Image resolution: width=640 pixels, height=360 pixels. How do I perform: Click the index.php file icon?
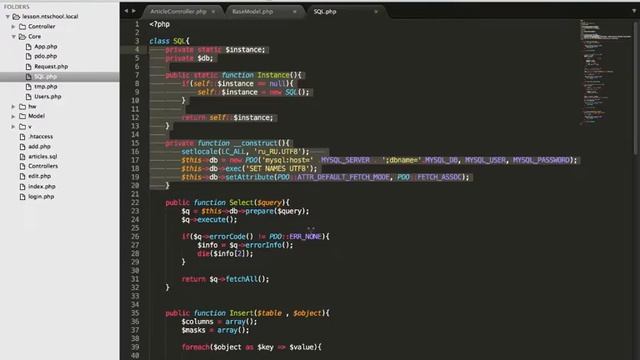pos(22,187)
